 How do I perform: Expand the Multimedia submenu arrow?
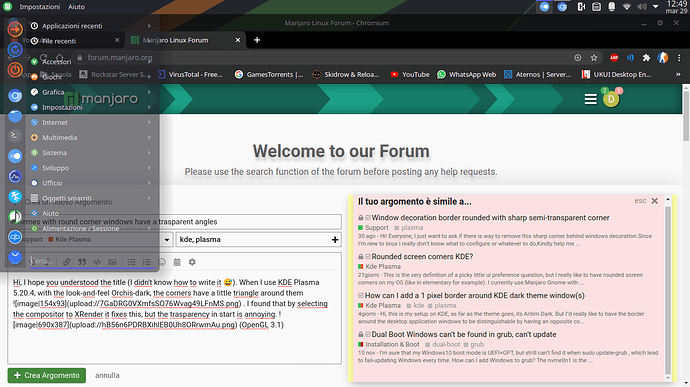149,138
